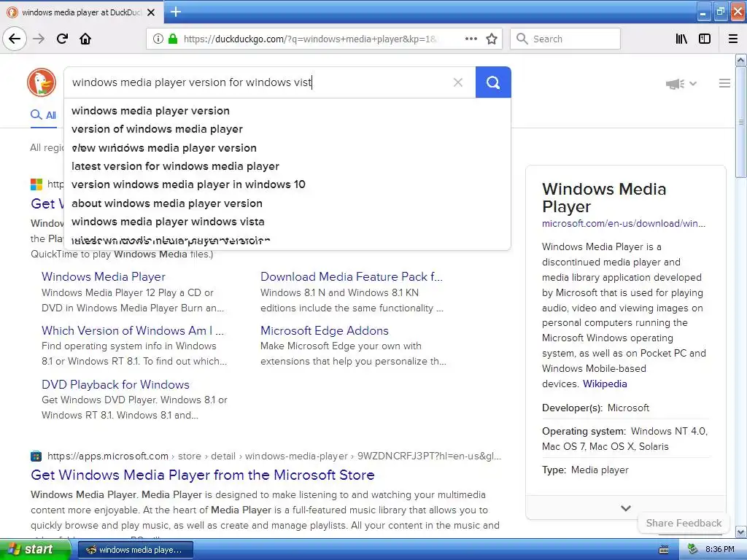Open 'DVD Playback for Windows' link
Viewport: 747px width, 560px height.
pos(115,384)
